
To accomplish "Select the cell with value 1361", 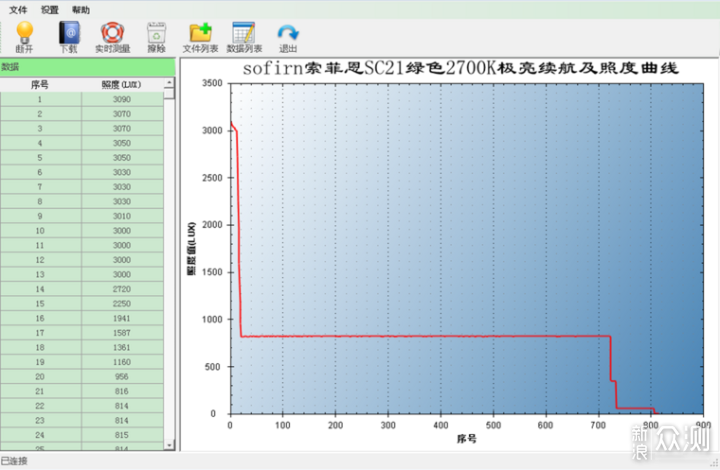I will pos(122,347).
